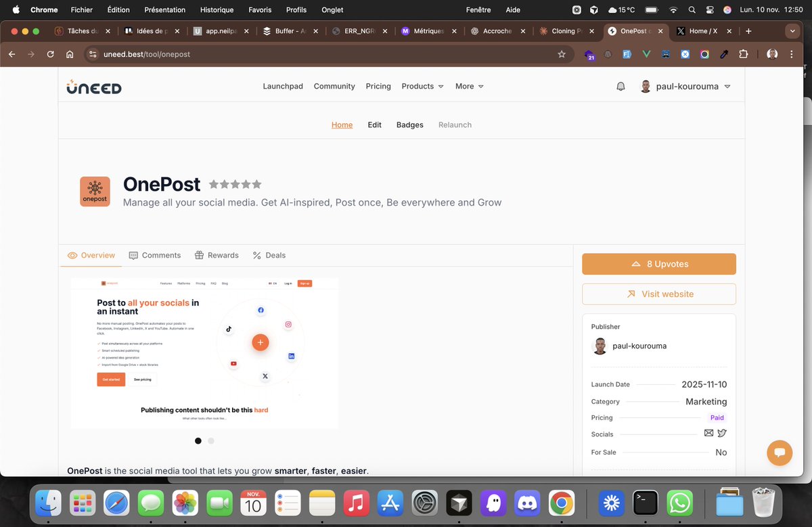Launch WhatsApp from the Dock
Image resolution: width=812 pixels, height=527 pixels.
(x=679, y=503)
